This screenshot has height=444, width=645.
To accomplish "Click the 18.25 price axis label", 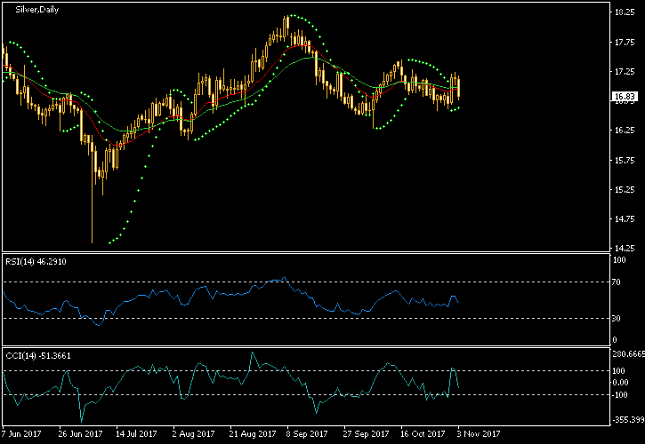I will coord(624,12).
